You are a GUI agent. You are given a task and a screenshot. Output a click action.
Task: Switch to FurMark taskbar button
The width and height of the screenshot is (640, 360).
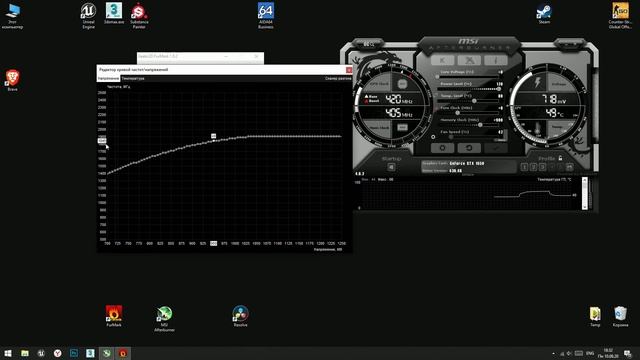point(123,353)
